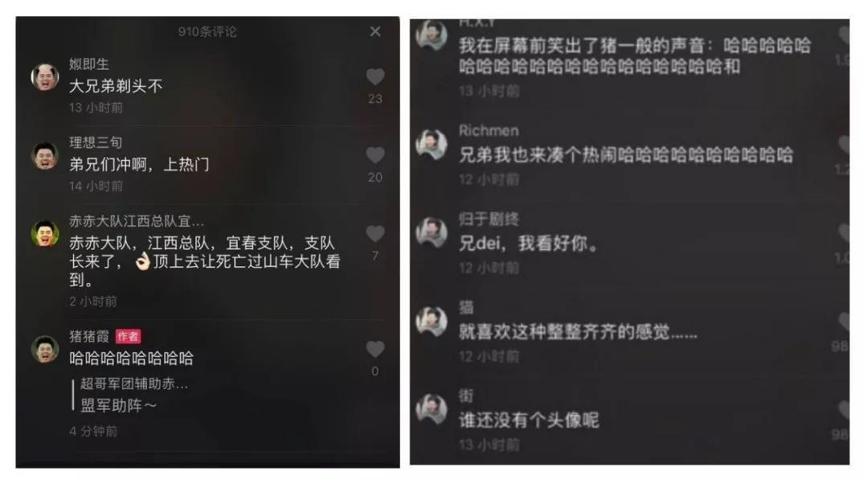Image resolution: width=868 pixels, height=480 pixels.
Task: Like the comment 弟兄们冲啊，上热门
Action: [x=375, y=155]
